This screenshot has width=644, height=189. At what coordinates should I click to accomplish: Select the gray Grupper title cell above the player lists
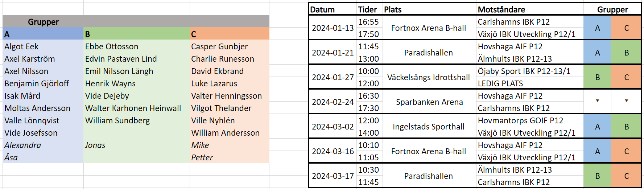44,22
